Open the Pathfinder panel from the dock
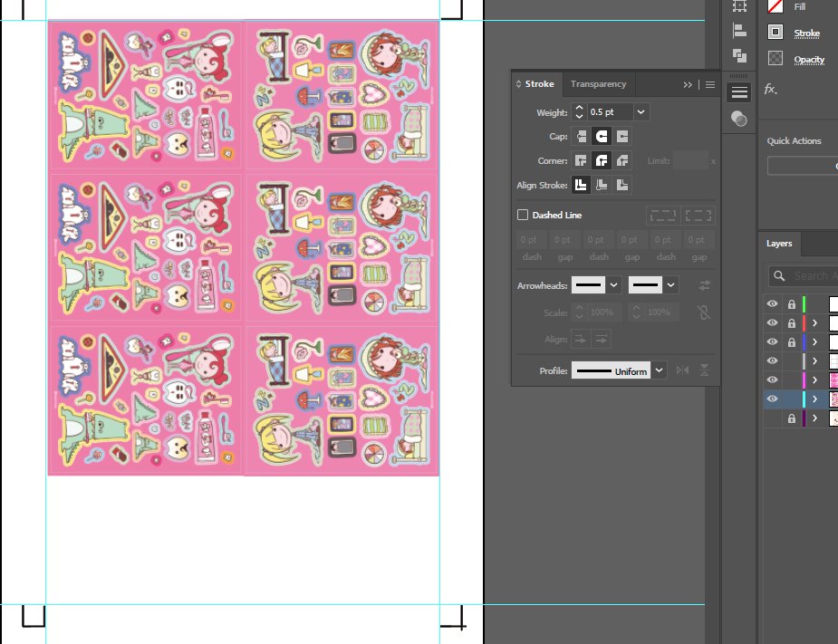838x644 pixels. (x=739, y=55)
